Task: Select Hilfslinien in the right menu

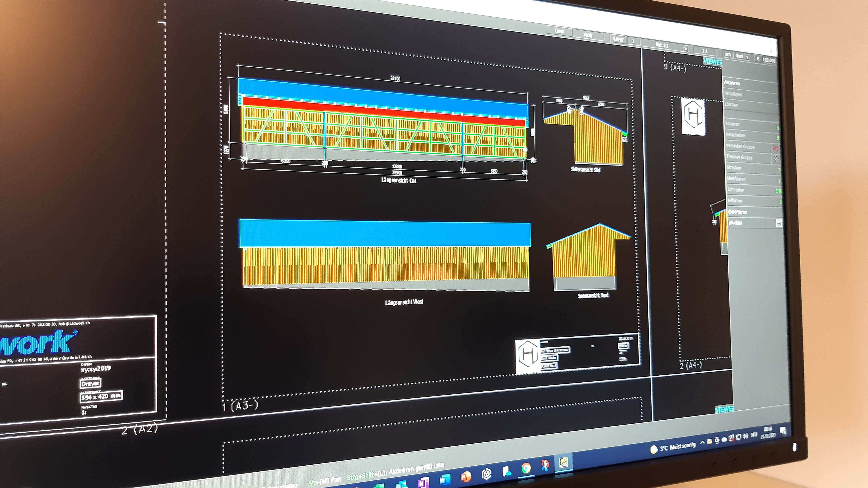Action: (x=754, y=201)
